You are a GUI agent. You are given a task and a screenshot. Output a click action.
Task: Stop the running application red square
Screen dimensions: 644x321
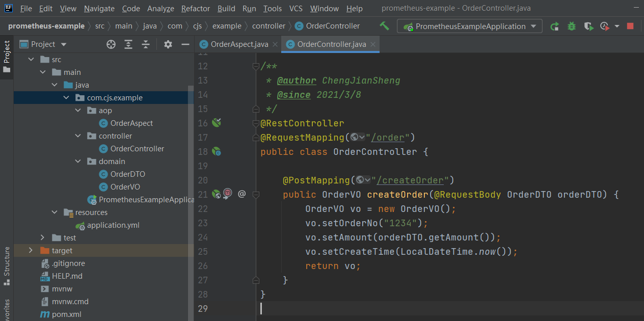pyautogui.click(x=630, y=26)
